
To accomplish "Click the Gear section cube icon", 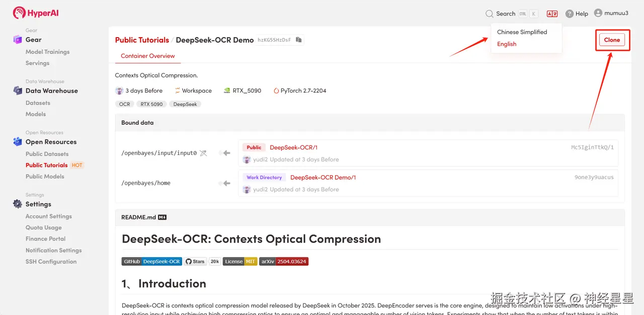I will tap(18, 39).
